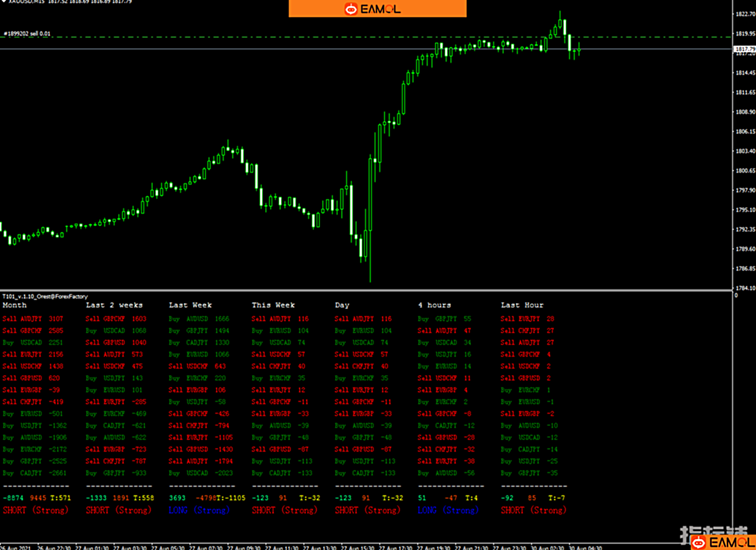The height and width of the screenshot is (550, 756).
Task: Click 'Sell USDCHF 643' in Last Week column
Action: (197, 366)
